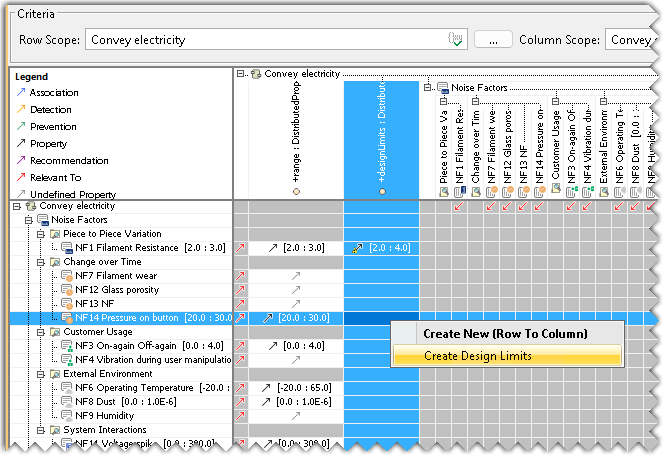This screenshot has width=664, height=457.
Task: Click the NF1 Filament Resistance element icon
Action: click(67, 248)
